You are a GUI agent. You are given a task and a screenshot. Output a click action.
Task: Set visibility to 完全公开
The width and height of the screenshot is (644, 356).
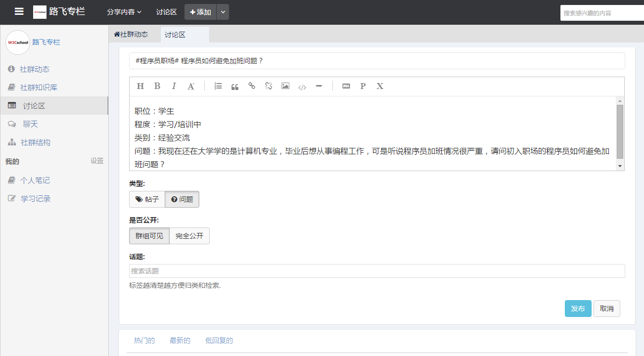(189, 236)
